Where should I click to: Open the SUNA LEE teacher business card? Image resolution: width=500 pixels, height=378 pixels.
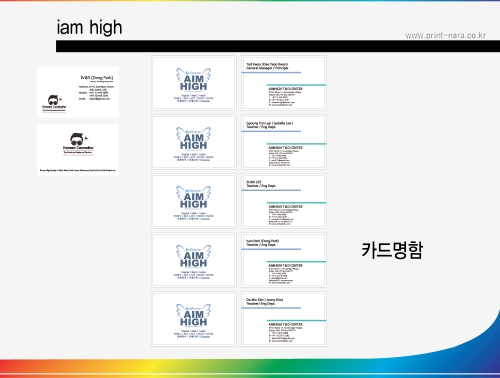pos(284,201)
